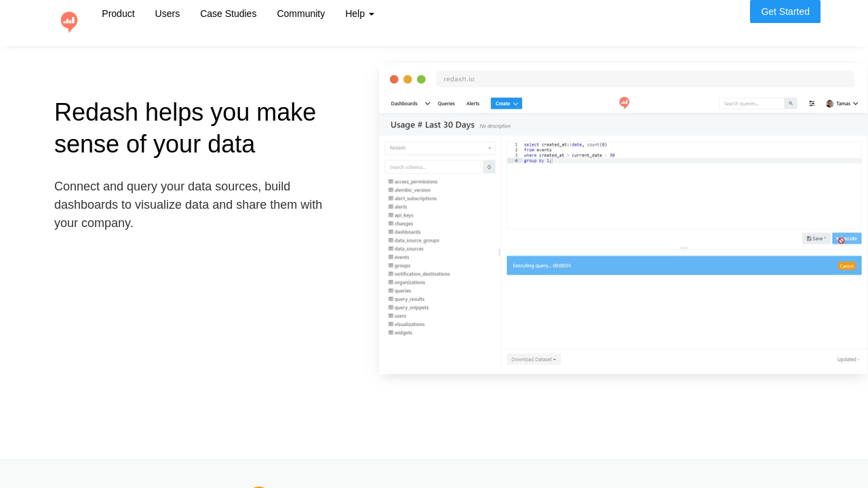Select the widgets table
This screenshot has height=488, width=868.
(400, 333)
